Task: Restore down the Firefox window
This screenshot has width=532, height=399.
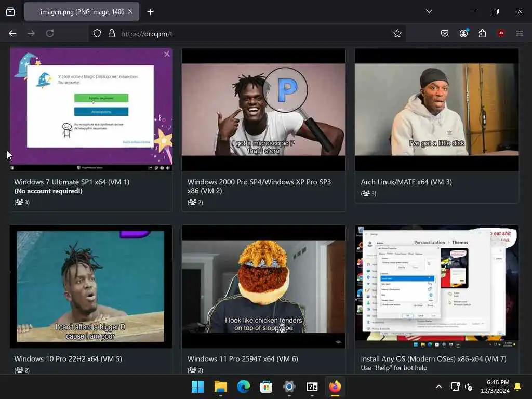Action: (x=496, y=11)
